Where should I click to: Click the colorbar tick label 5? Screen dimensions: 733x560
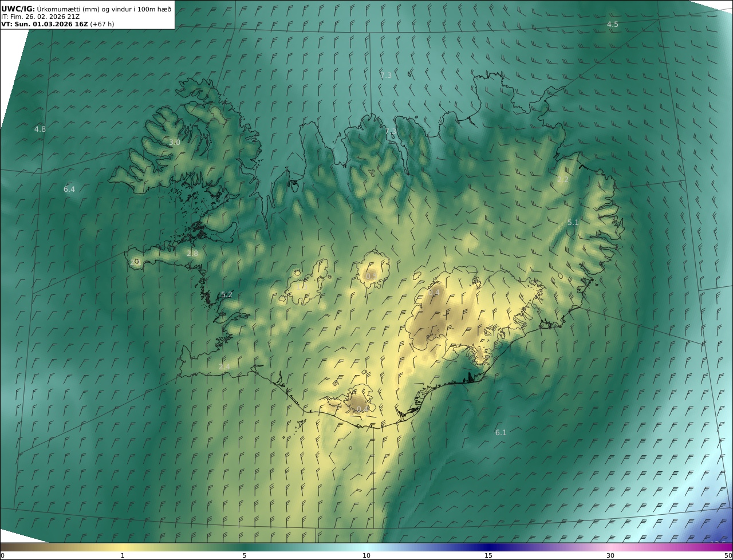point(245,555)
